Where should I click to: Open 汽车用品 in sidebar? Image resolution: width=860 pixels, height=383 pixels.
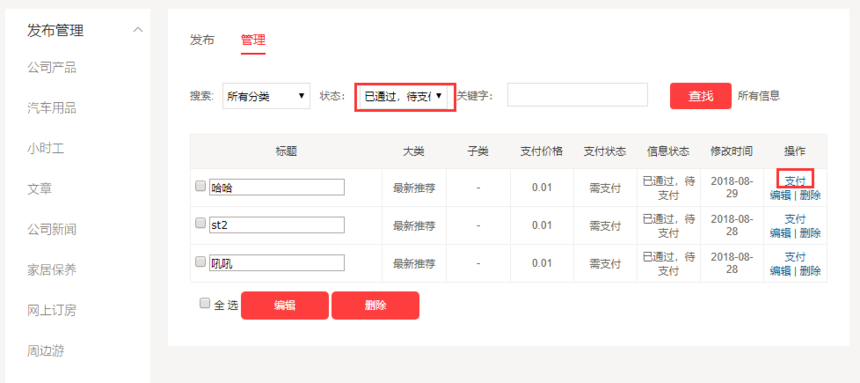point(52,108)
